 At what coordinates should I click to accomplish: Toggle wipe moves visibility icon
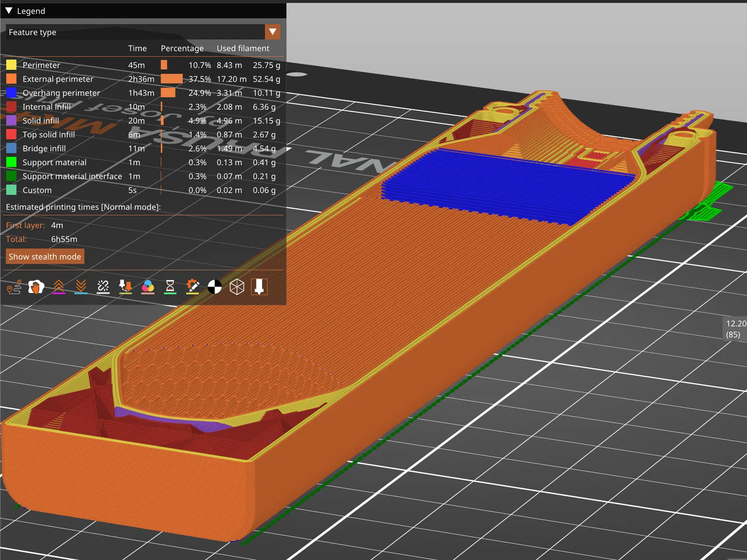(36, 287)
